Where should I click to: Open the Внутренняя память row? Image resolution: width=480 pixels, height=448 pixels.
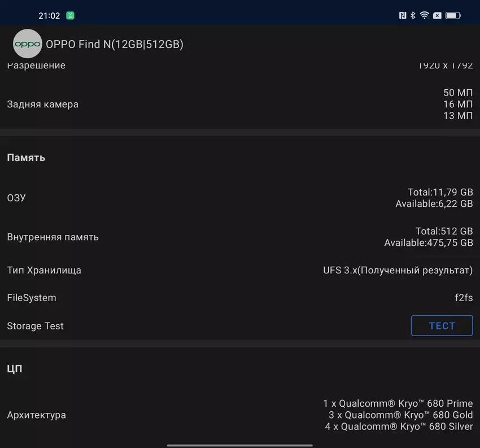(x=239, y=237)
